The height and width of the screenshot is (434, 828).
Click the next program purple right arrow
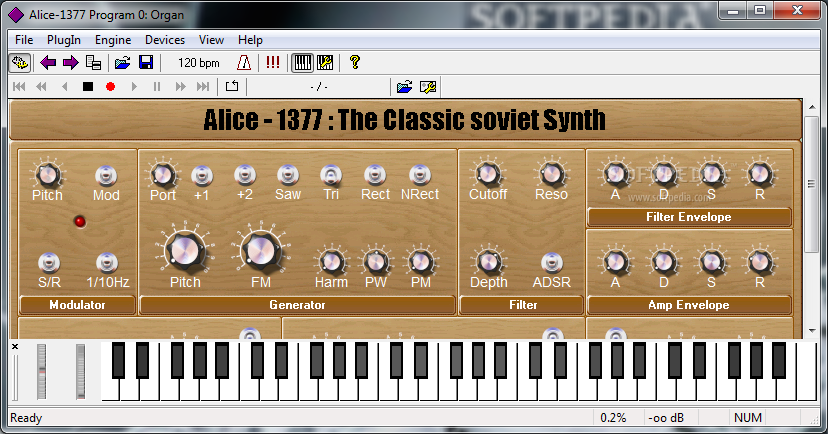pyautogui.click(x=71, y=63)
